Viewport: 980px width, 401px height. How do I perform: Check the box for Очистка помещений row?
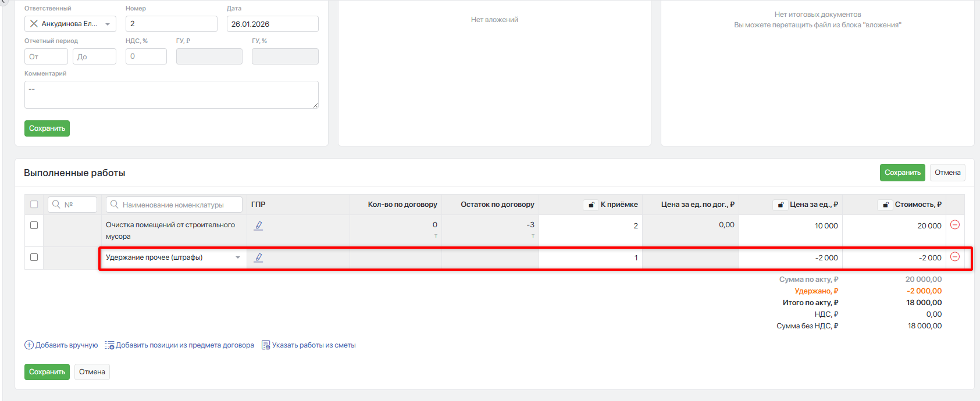pos(34,225)
